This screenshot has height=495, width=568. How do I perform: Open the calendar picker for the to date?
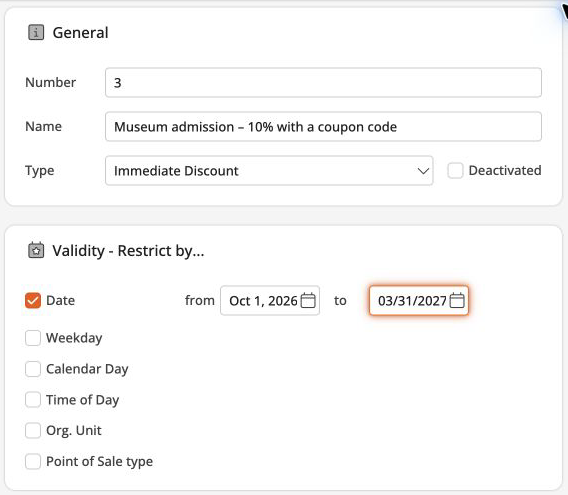pos(457,300)
